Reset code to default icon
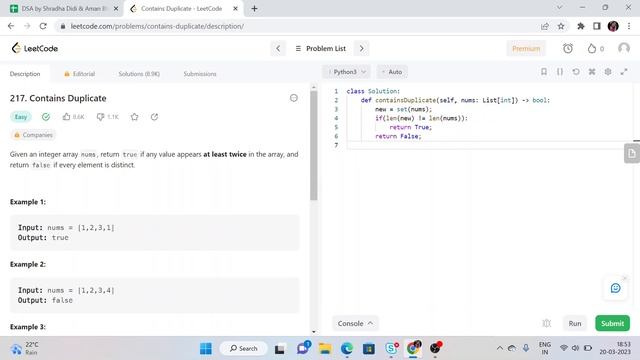Image resolution: width=640 pixels, height=360 pixels. (576, 72)
